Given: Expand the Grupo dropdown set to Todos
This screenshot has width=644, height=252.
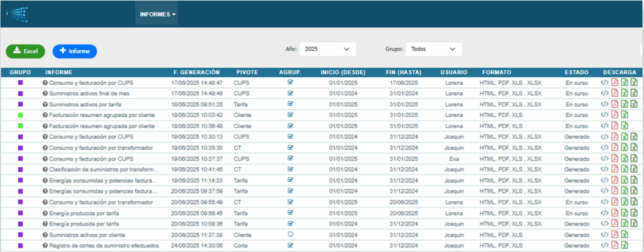Looking at the screenshot, I should [433, 49].
